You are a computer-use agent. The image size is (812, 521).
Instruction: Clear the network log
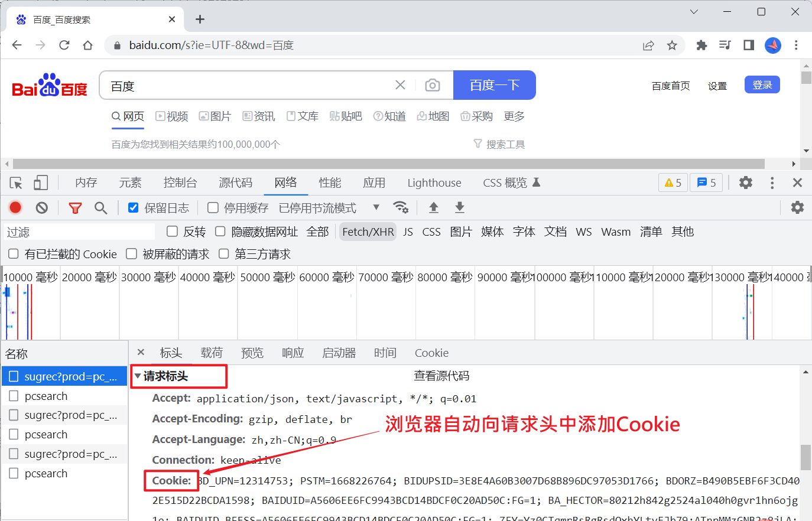point(41,207)
